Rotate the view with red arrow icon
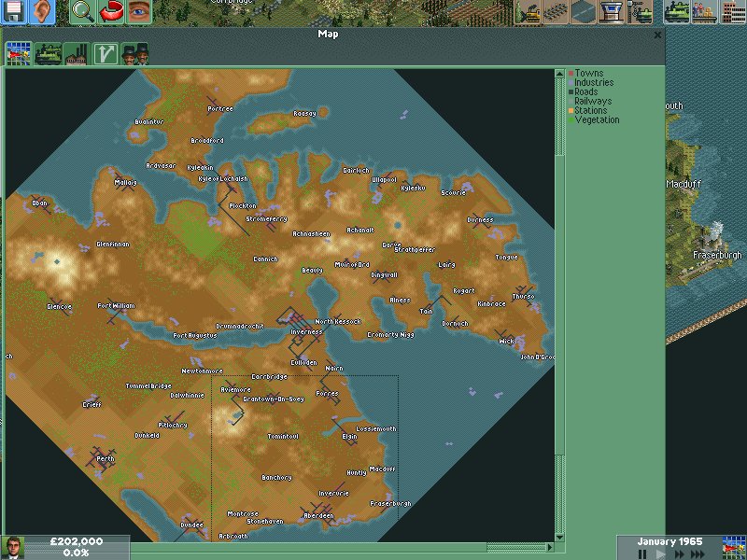The height and width of the screenshot is (560, 747). click(110, 11)
